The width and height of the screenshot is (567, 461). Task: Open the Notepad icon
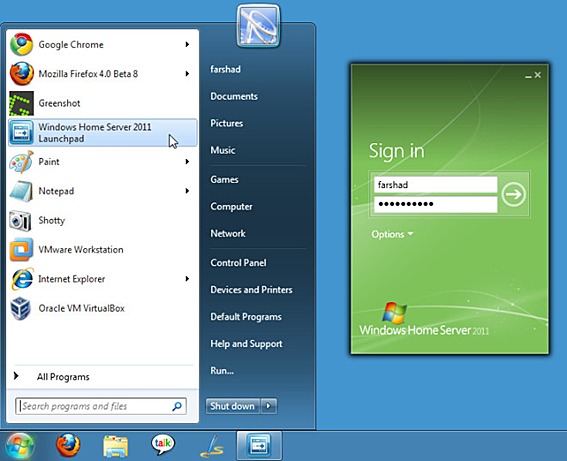pyautogui.click(x=22, y=191)
